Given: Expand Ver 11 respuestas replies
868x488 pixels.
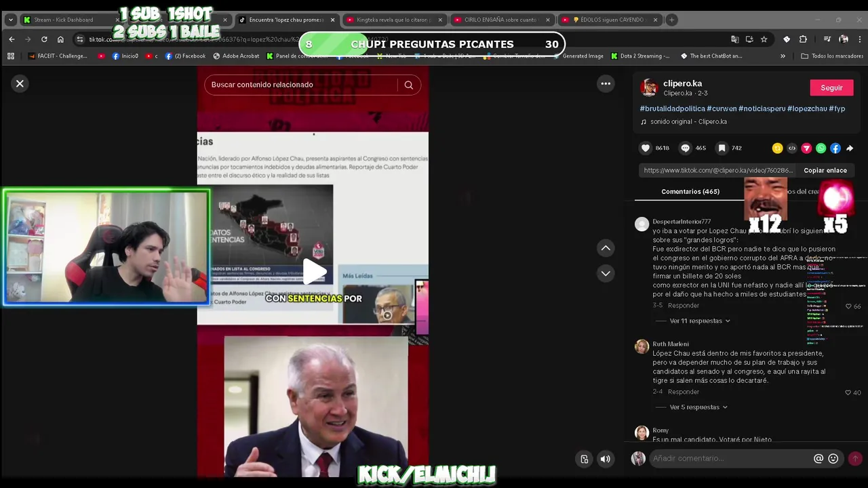Looking at the screenshot, I should coord(700,321).
